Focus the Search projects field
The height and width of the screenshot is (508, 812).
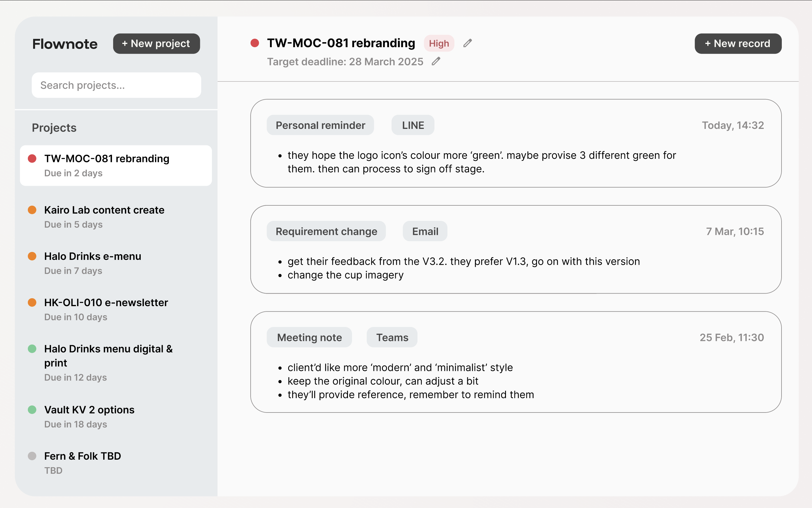point(116,85)
